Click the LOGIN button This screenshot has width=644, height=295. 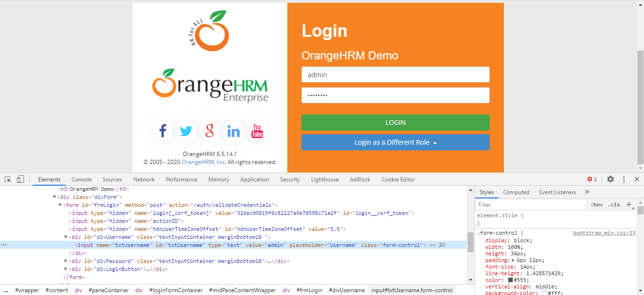[395, 122]
